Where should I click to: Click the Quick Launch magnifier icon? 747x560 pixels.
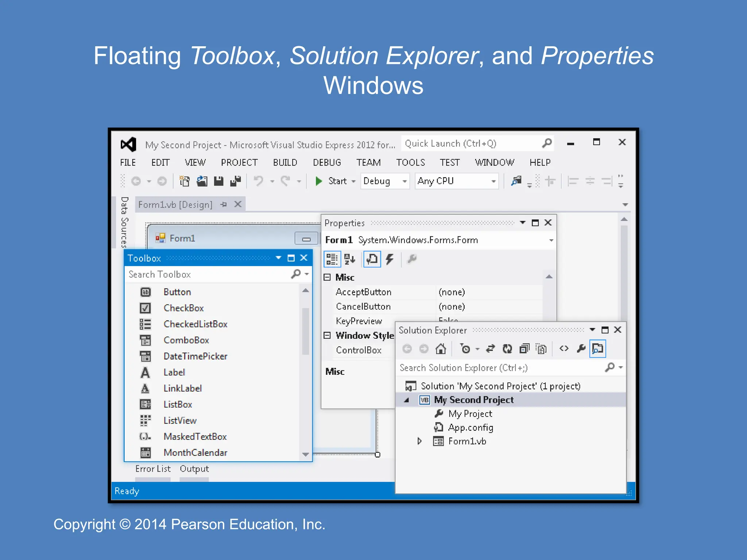pos(546,143)
